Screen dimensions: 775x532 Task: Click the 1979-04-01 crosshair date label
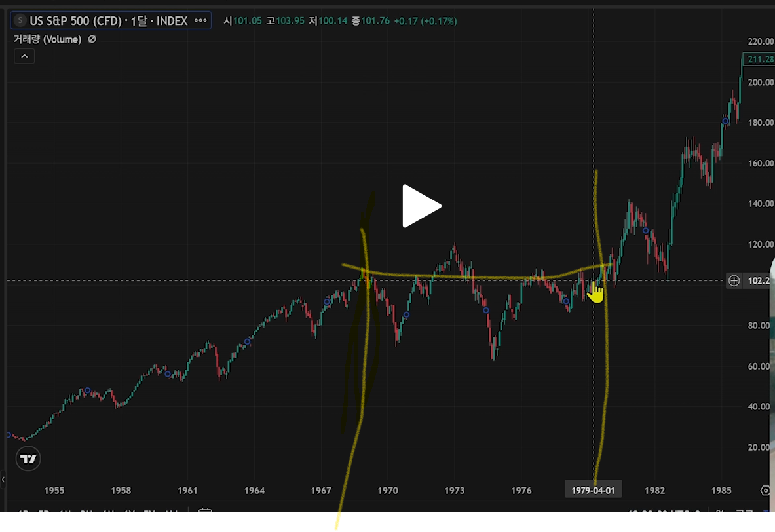click(593, 491)
